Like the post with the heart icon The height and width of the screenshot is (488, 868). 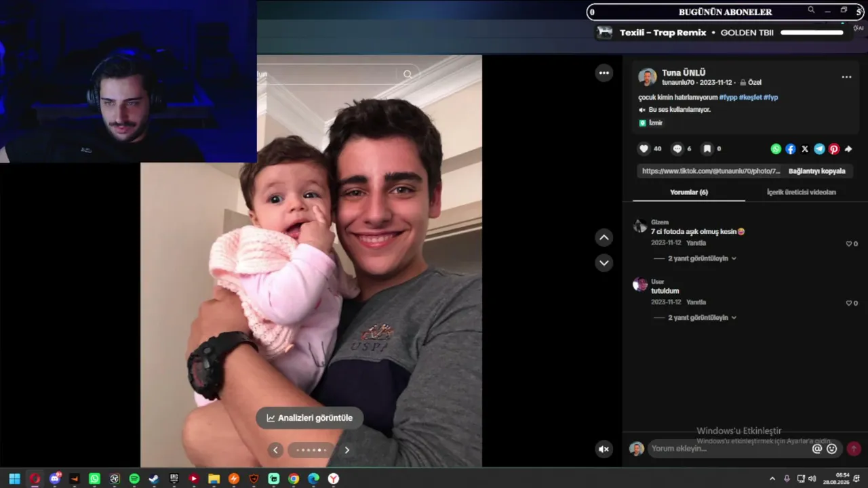click(x=644, y=149)
